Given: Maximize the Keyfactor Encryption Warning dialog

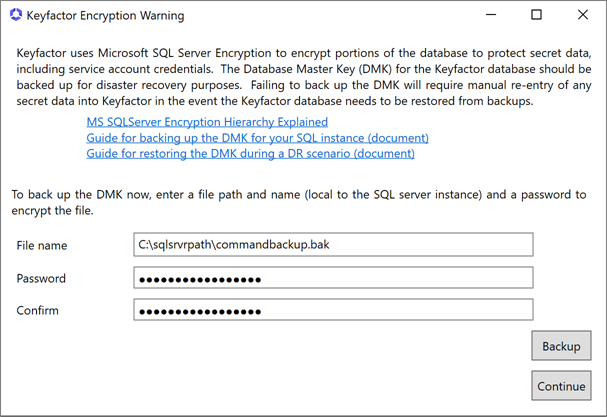Looking at the screenshot, I should pyautogui.click(x=536, y=16).
